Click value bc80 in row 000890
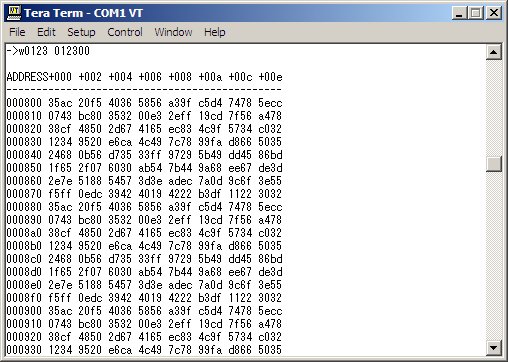 coord(90,220)
